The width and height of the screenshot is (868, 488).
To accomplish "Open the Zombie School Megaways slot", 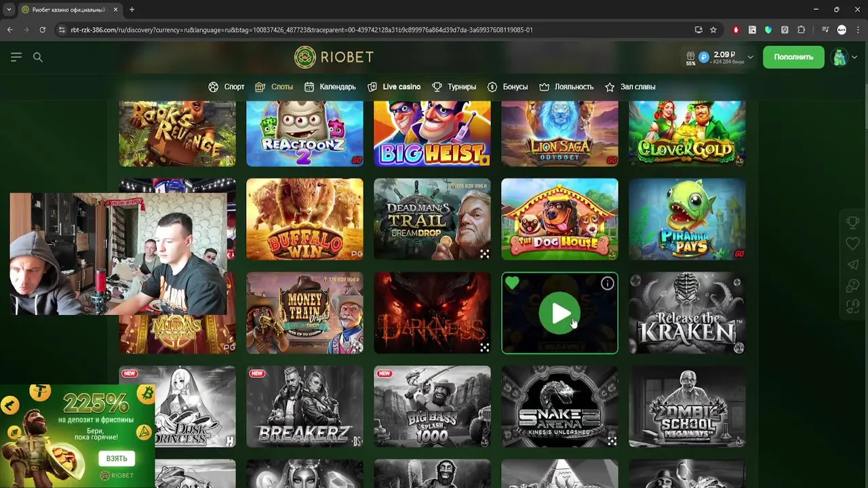I will (x=687, y=407).
